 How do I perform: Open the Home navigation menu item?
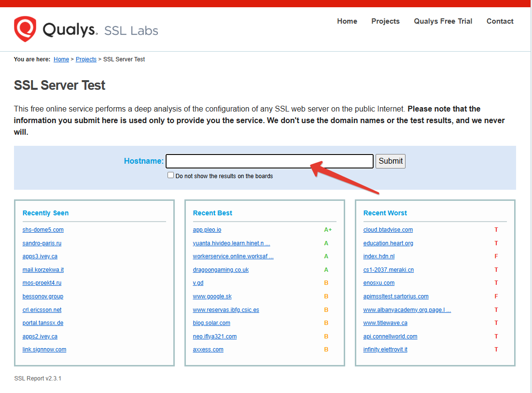point(347,21)
